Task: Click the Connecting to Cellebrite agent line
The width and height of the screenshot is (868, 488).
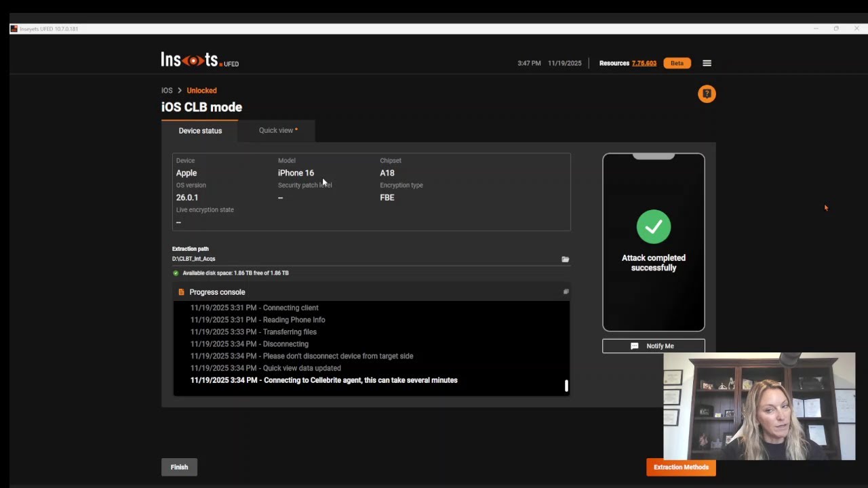Action: tap(324, 380)
